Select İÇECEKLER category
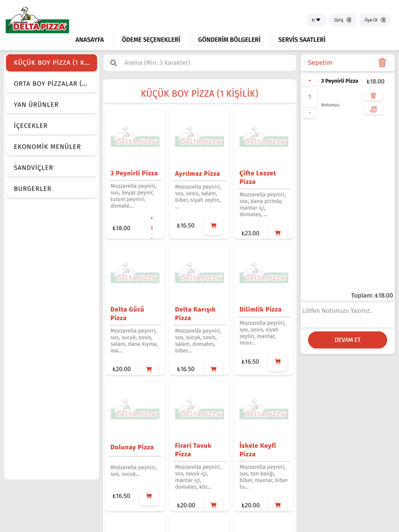The image size is (399, 532). [x=52, y=126]
